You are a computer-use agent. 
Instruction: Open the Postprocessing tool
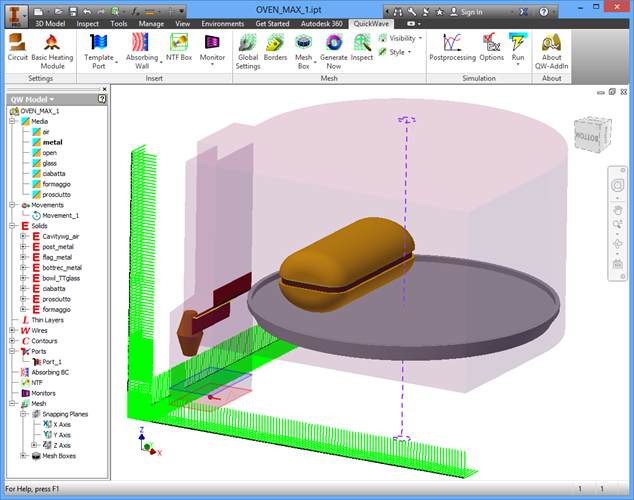coord(452,47)
